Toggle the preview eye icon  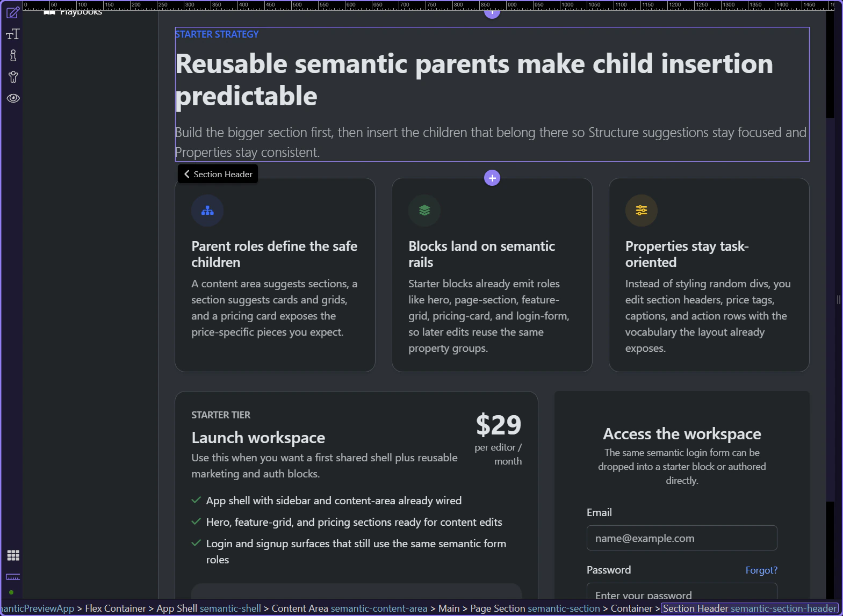(13, 98)
